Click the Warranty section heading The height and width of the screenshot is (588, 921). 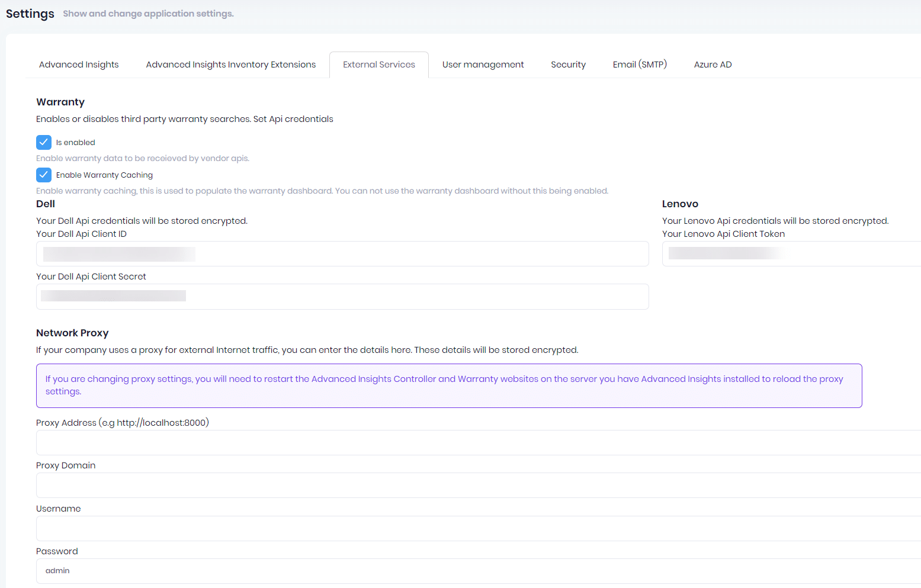pos(60,102)
